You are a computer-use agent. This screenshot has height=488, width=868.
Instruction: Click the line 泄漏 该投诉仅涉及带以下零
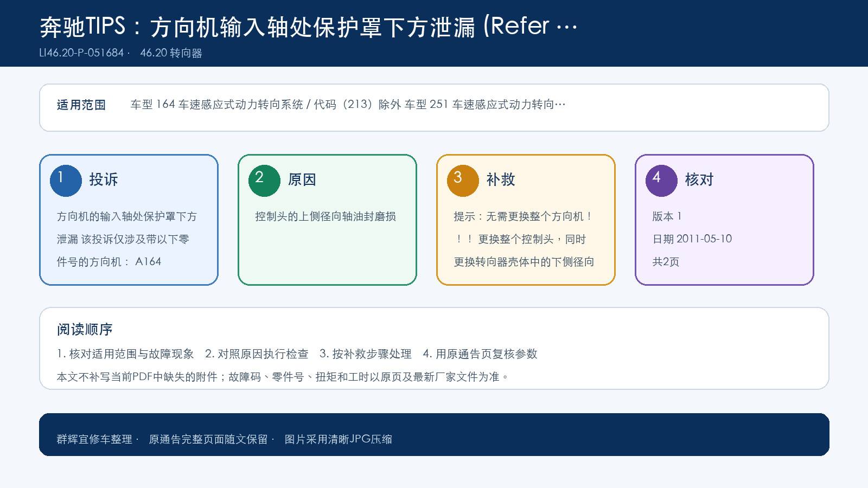pyautogui.click(x=123, y=239)
